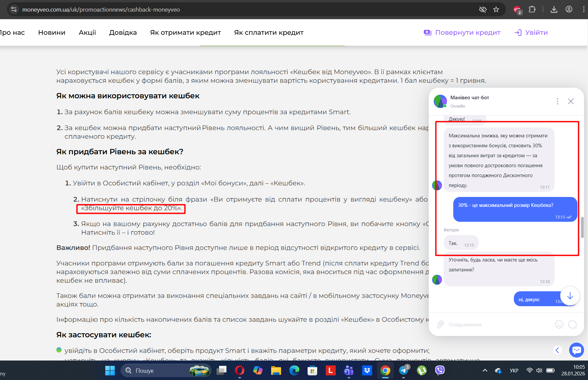Screen dimensions: 588x380
Task: Open the Акції menu item
Action: (87, 32)
